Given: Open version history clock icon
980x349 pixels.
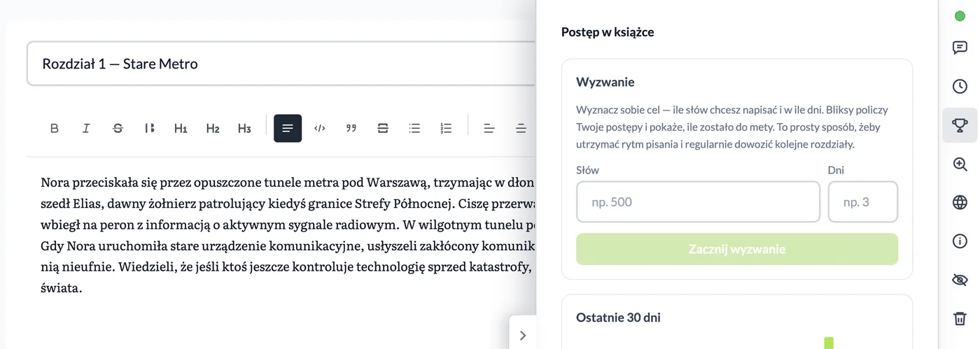Looking at the screenshot, I should click(x=960, y=87).
